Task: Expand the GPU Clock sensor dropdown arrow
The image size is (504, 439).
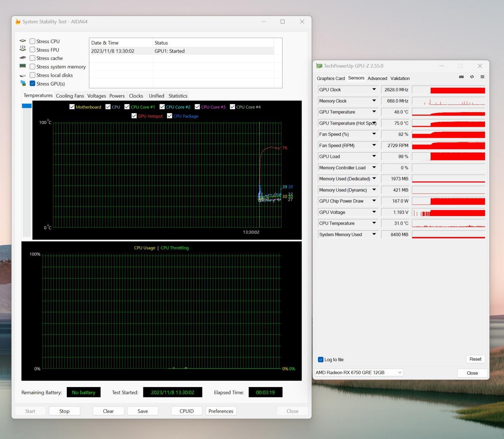Action: click(x=374, y=90)
